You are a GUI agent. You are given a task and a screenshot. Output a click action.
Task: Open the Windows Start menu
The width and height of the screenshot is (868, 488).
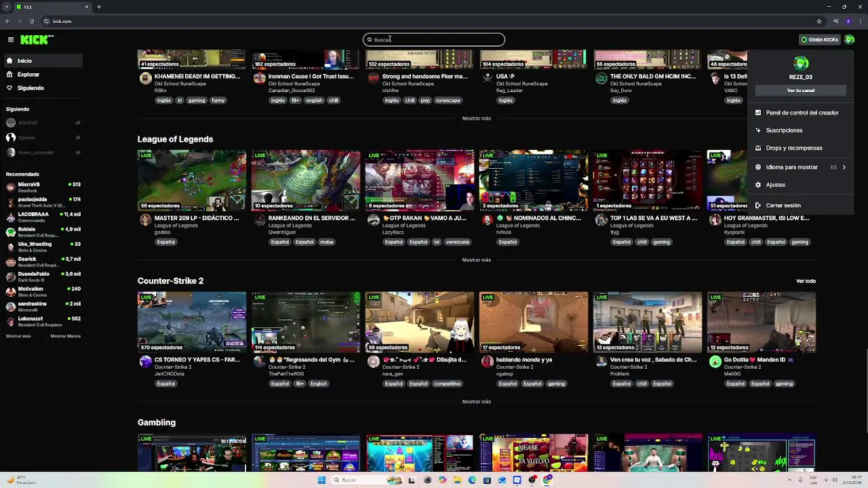click(321, 480)
